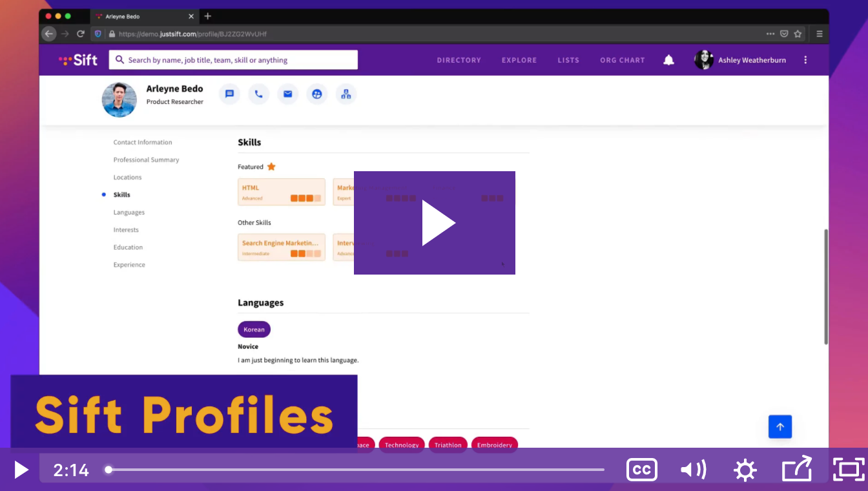Open the Lists menu
The height and width of the screenshot is (491, 868).
(568, 60)
